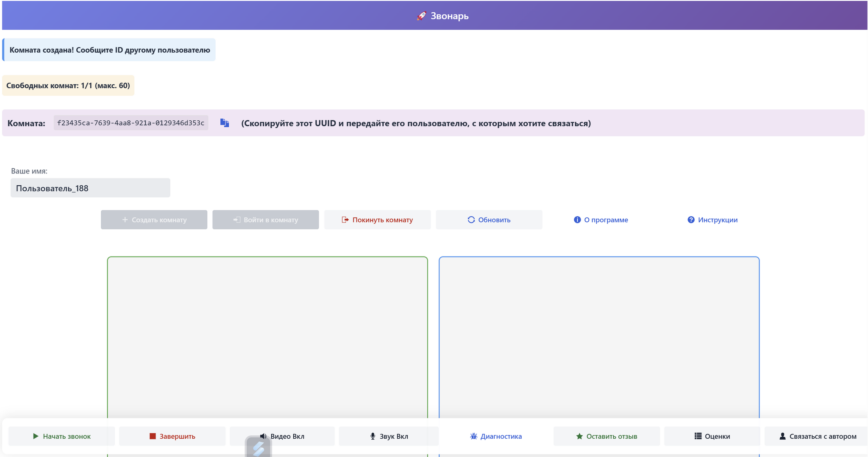This screenshot has width=868, height=457.
Task: Click Связаться с автором button
Action: coord(818,436)
